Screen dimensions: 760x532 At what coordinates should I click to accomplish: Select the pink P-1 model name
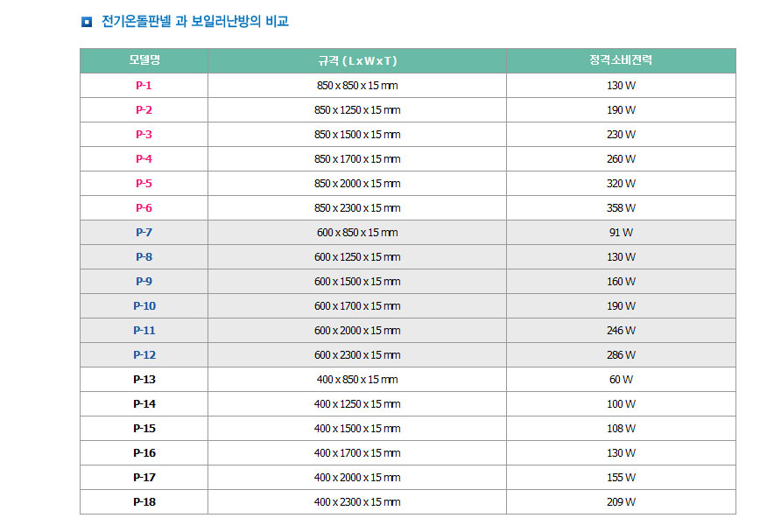(144, 86)
